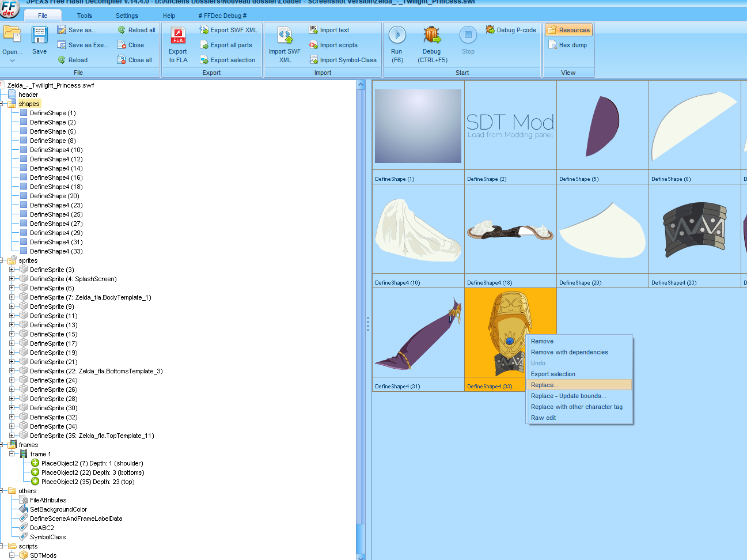The width and height of the screenshot is (747, 560).
Task: Click the Save disk icon
Action: tap(39, 35)
